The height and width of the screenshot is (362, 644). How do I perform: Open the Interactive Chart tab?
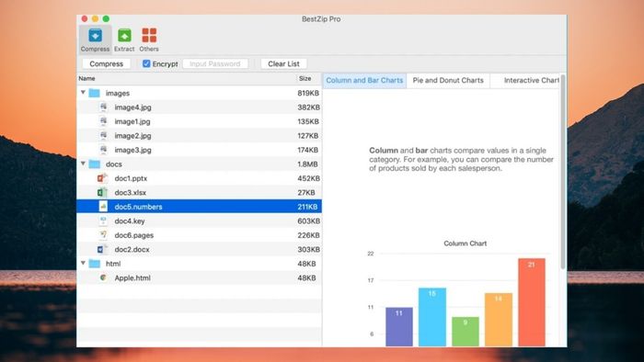tap(525, 80)
